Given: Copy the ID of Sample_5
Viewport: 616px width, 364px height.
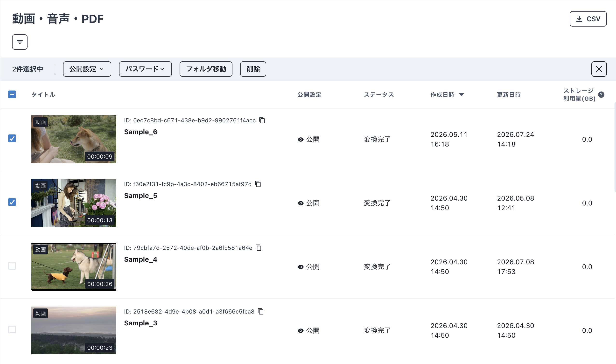Looking at the screenshot, I should click(x=258, y=184).
